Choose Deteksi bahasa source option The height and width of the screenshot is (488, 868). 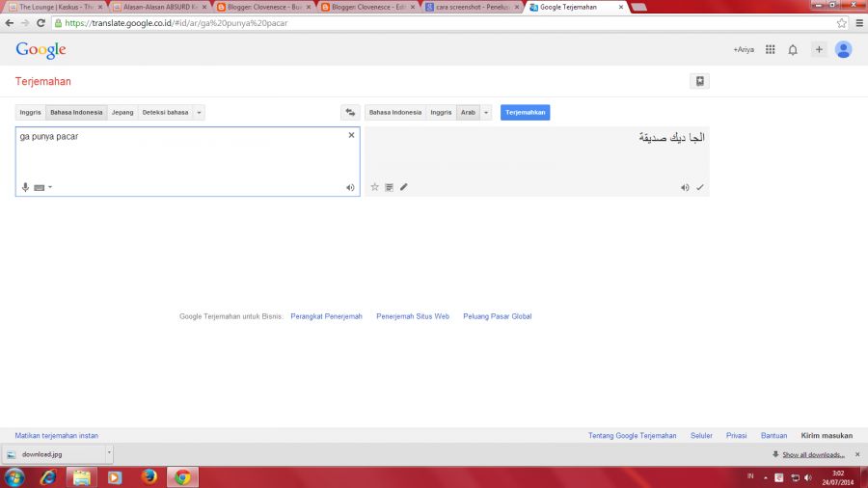[x=165, y=112]
